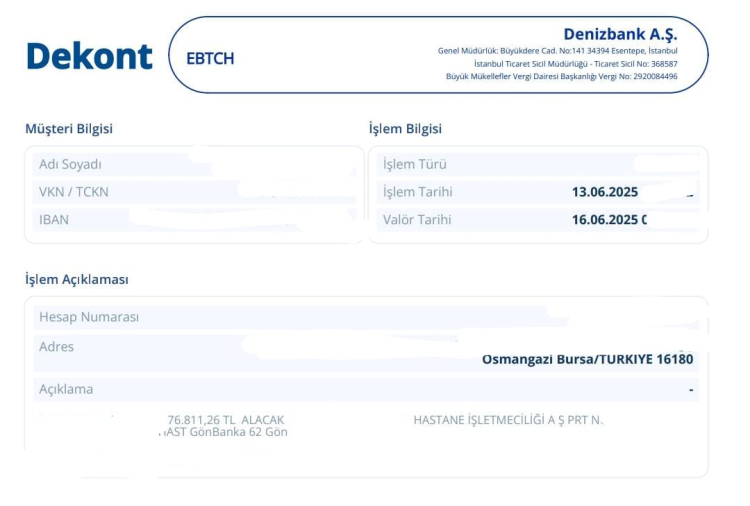Screen dimensions: 750x506
Task: Select the Ticaret Sicil No line
Action: click(575, 64)
